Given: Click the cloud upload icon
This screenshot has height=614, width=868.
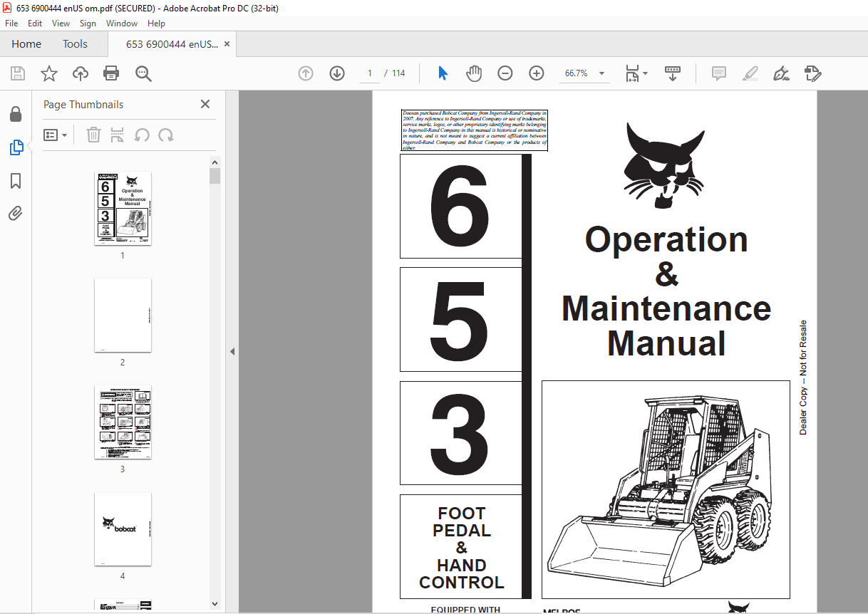Looking at the screenshot, I should pos(81,73).
